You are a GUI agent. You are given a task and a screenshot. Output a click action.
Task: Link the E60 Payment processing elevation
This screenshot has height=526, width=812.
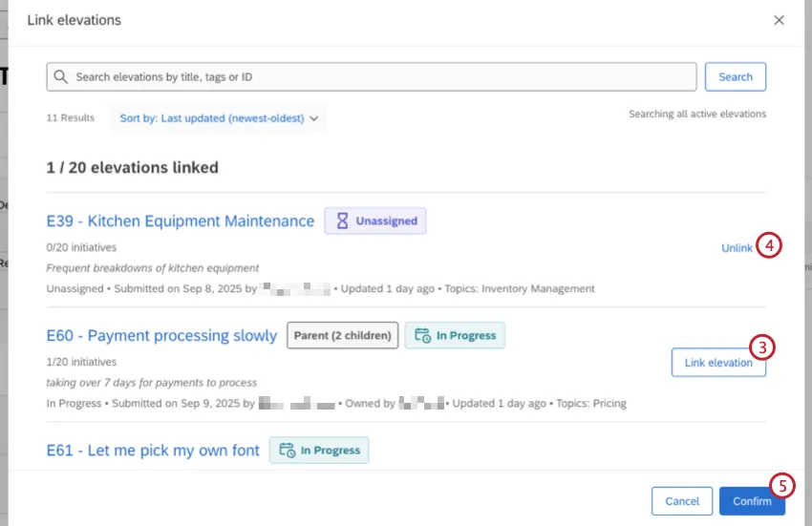click(x=718, y=363)
